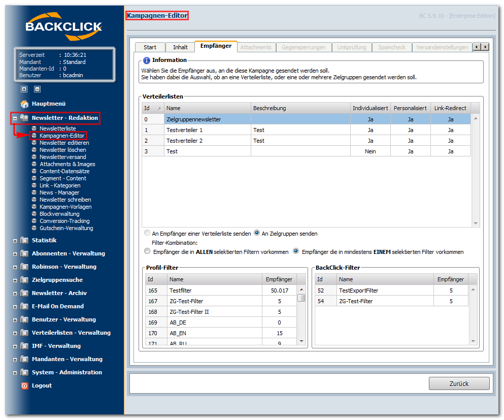This screenshot has width=504, height=420.
Task: Click the tab scroll right arrow
Action: pyautogui.click(x=485, y=47)
